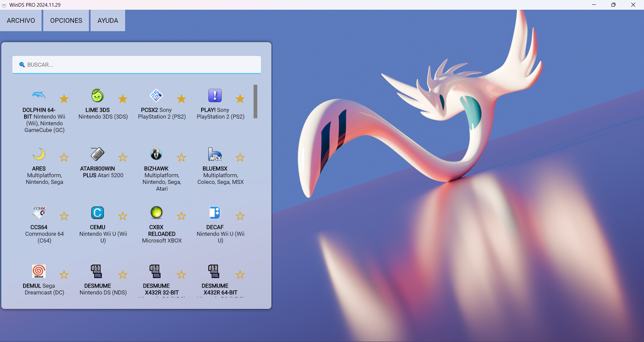Star the CCS64 emulator
Screen dimensions: 644x342
tap(64, 216)
